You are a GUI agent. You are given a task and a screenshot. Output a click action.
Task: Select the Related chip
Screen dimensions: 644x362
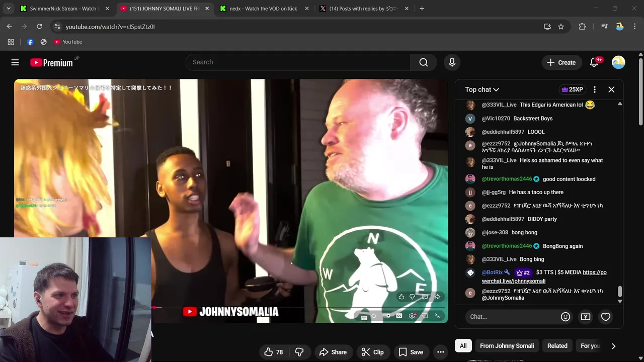point(557,346)
